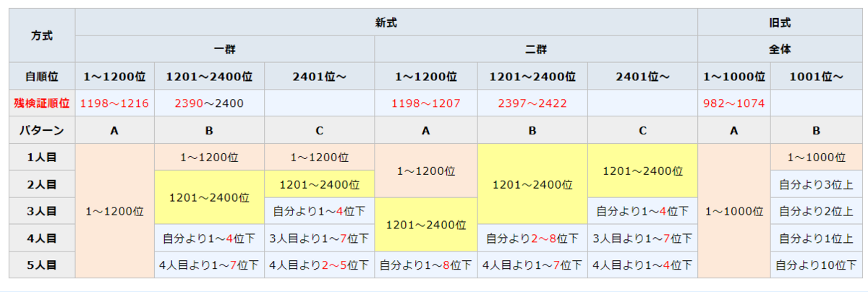Select yellow 1201〜2400位 under 一群 pattern C

320,184
